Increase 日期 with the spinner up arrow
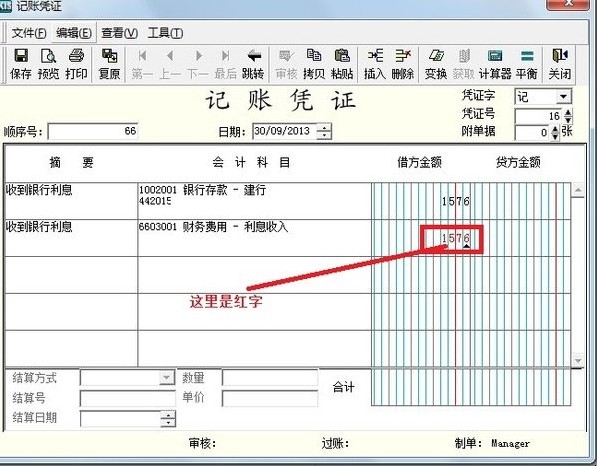Viewport: 597px width, 466px height. coord(324,128)
